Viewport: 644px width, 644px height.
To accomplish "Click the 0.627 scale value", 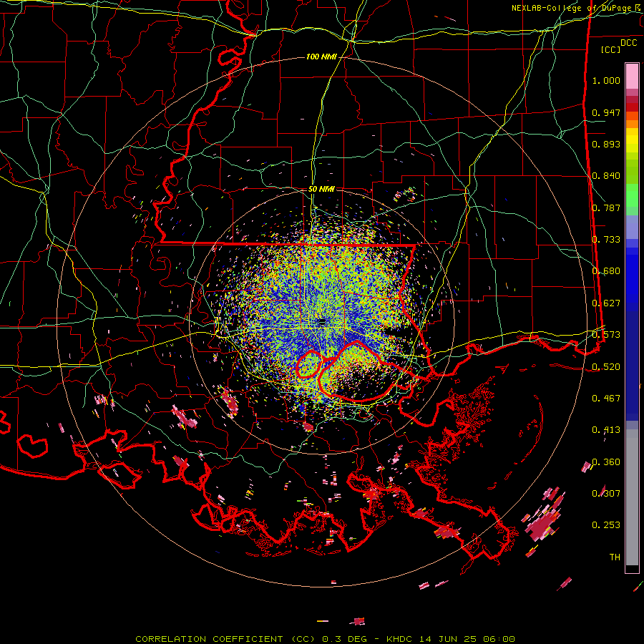I will 606,303.
